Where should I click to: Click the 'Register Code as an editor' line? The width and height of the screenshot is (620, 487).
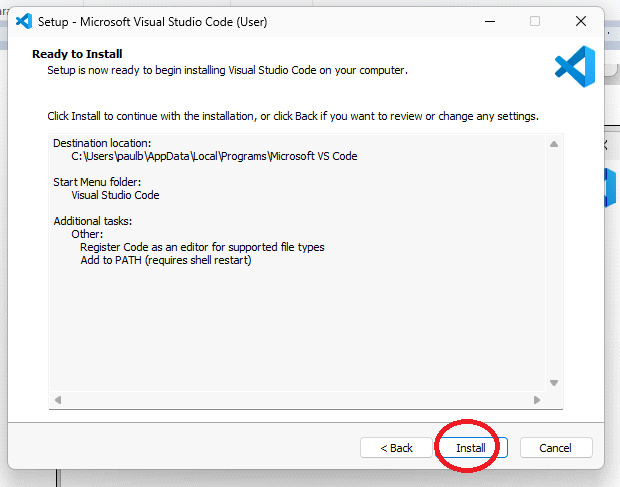pos(202,247)
